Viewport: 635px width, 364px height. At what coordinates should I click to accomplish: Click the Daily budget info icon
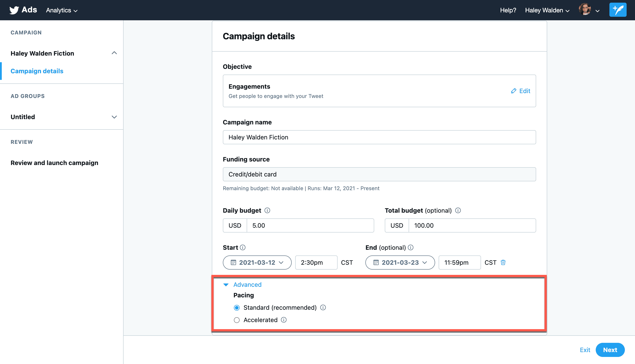pyautogui.click(x=267, y=210)
